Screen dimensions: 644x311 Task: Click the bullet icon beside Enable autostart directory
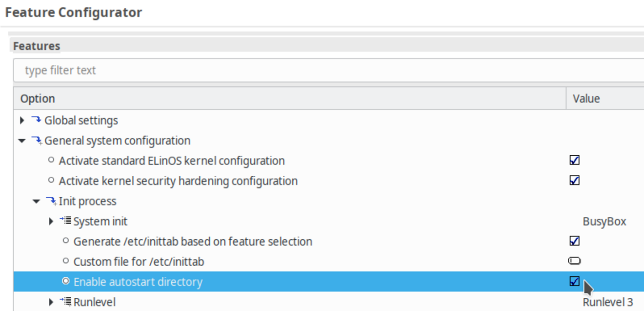[66, 281]
